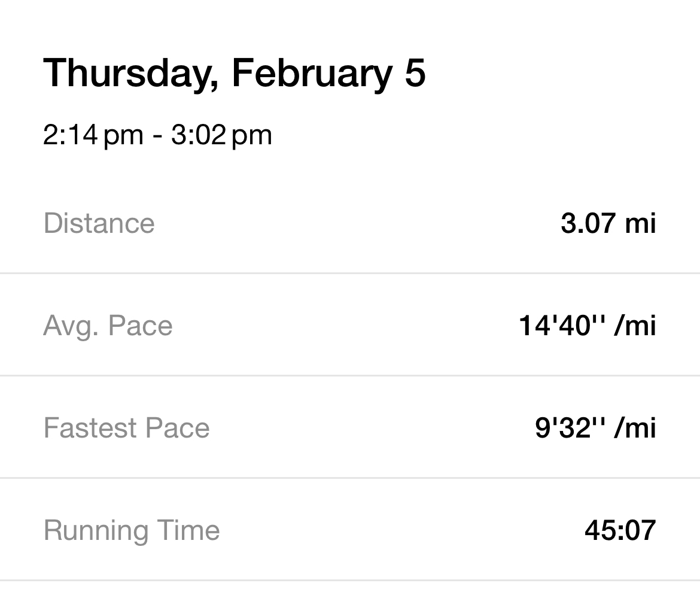Click the 45:07 running time value
700x589 pixels.
pyautogui.click(x=620, y=530)
